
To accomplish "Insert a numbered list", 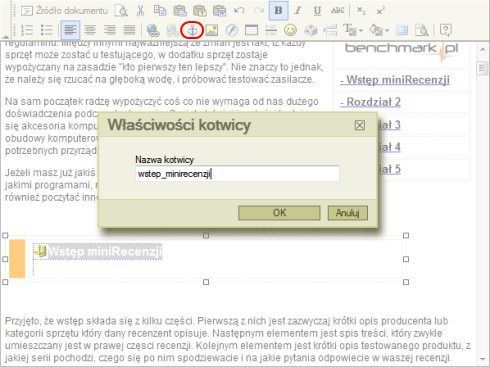I will tap(27, 30).
